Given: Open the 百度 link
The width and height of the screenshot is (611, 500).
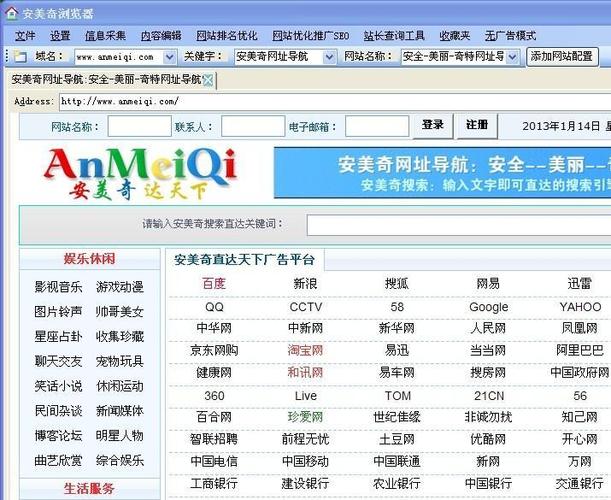Looking at the screenshot, I should (x=214, y=283).
